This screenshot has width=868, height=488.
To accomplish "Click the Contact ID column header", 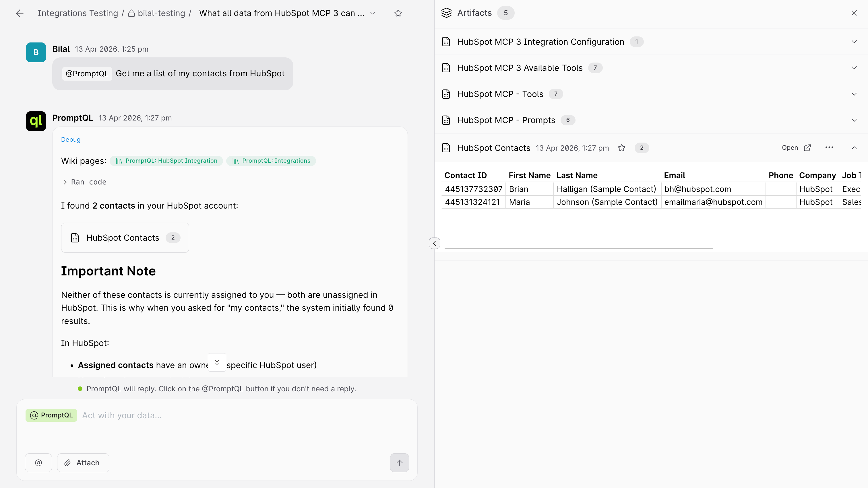I will click(465, 176).
